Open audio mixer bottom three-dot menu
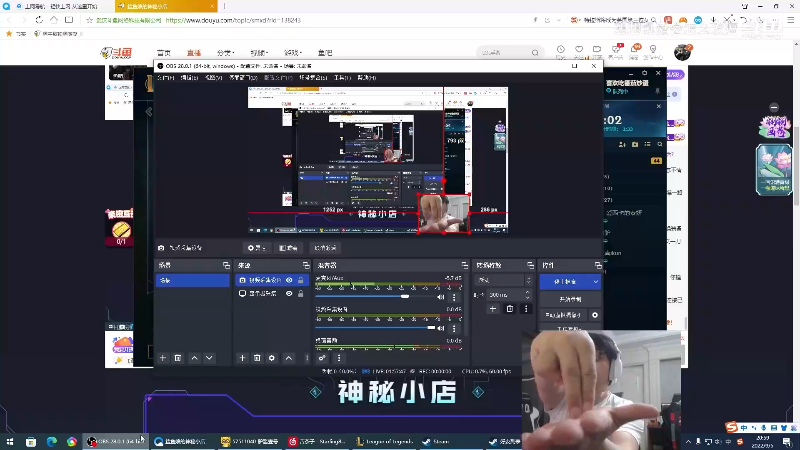The height and width of the screenshot is (450, 800). coord(339,358)
